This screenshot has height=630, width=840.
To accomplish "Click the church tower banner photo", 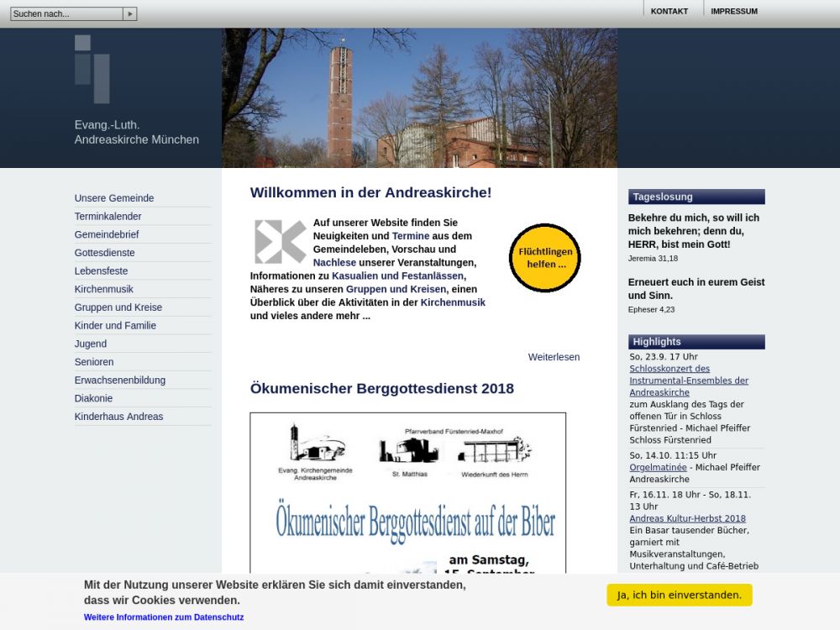I will [419, 98].
